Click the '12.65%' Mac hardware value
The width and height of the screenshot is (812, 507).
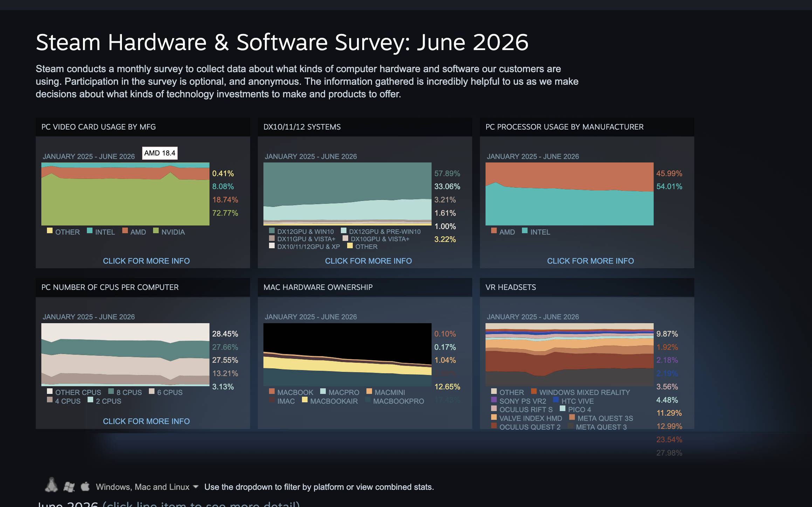(447, 387)
